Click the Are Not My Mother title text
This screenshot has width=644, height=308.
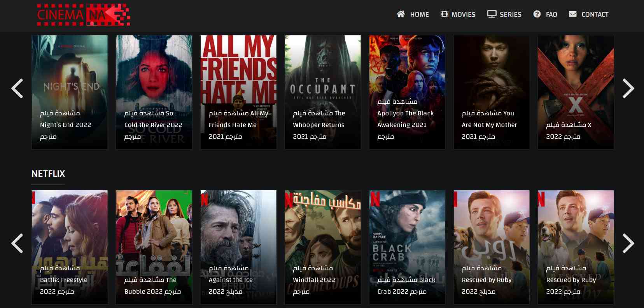click(489, 125)
